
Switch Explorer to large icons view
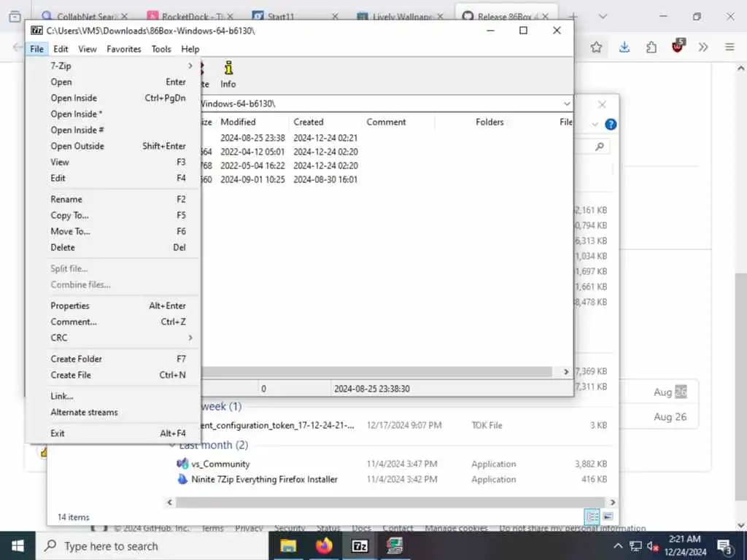[x=608, y=517]
